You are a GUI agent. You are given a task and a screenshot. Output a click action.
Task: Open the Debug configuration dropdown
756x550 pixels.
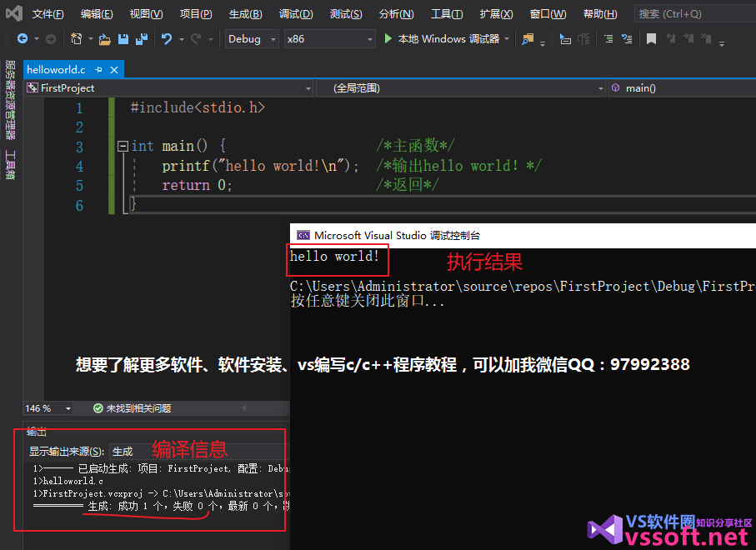[252, 39]
